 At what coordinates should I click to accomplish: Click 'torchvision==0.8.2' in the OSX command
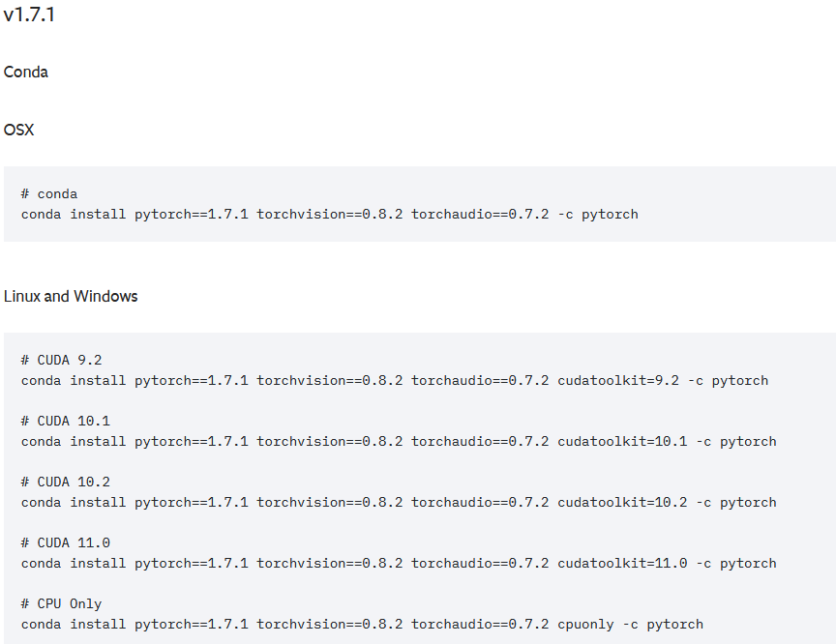pos(330,215)
